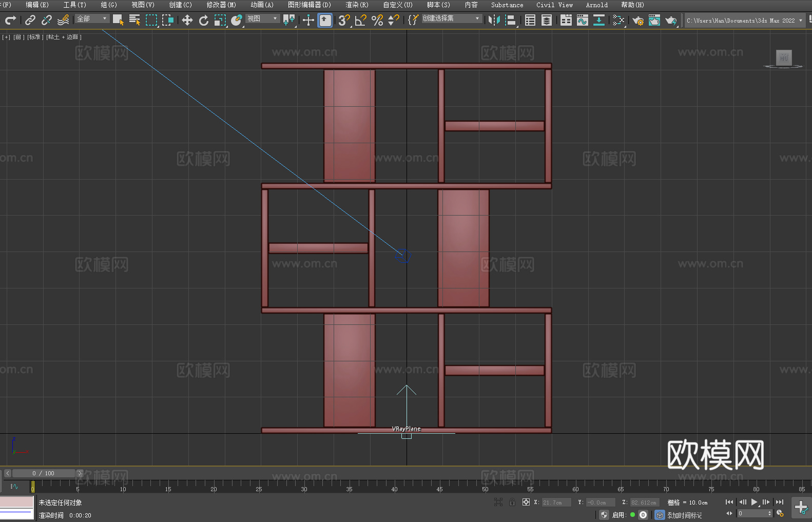
Task: Toggle the Window/Crossing selection mode
Action: [x=168, y=20]
